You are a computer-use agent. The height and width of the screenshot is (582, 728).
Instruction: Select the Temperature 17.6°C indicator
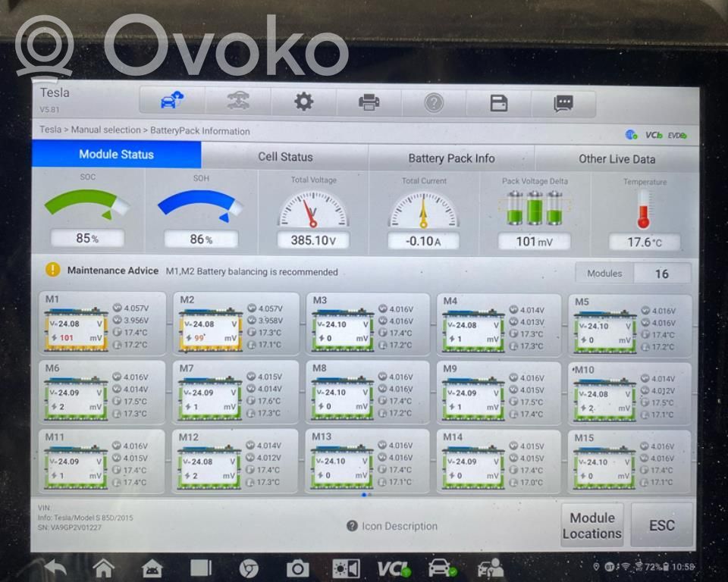point(645,216)
